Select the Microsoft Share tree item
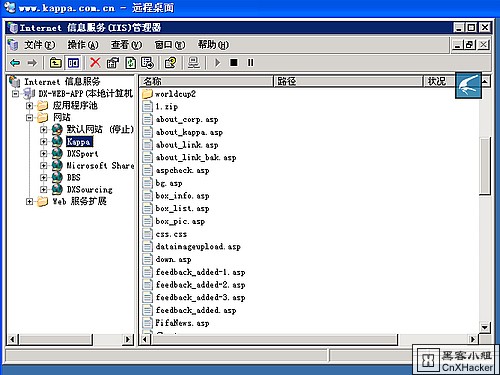 pos(100,165)
